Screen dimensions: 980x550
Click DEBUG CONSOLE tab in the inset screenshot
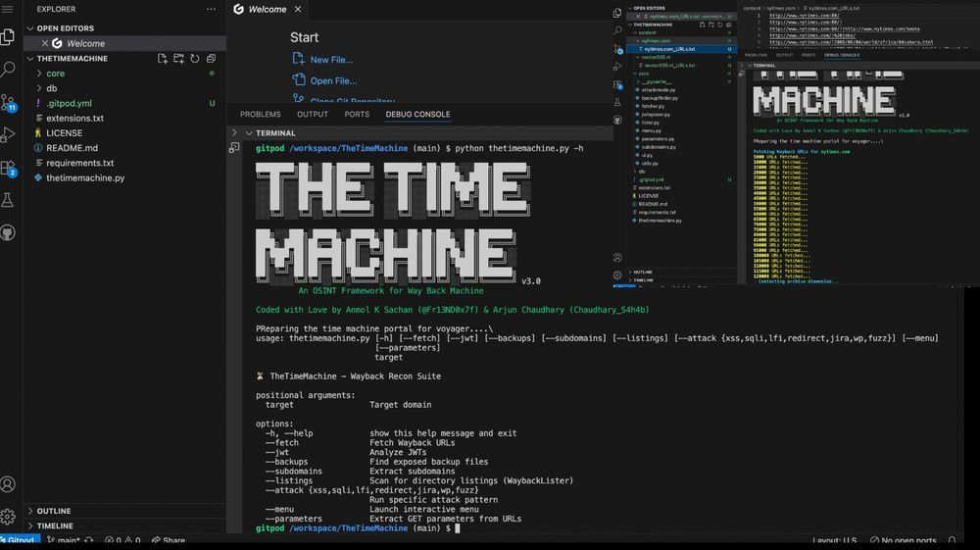click(x=842, y=55)
